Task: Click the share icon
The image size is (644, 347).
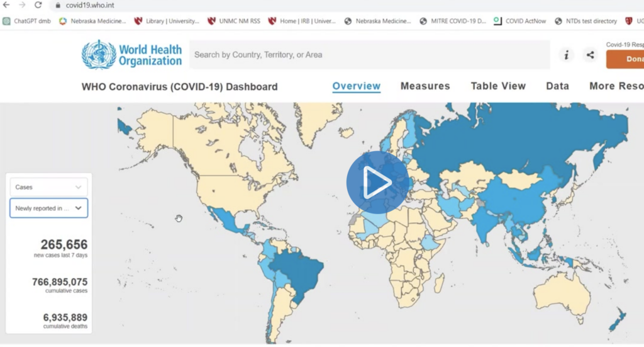Action: pyautogui.click(x=590, y=55)
